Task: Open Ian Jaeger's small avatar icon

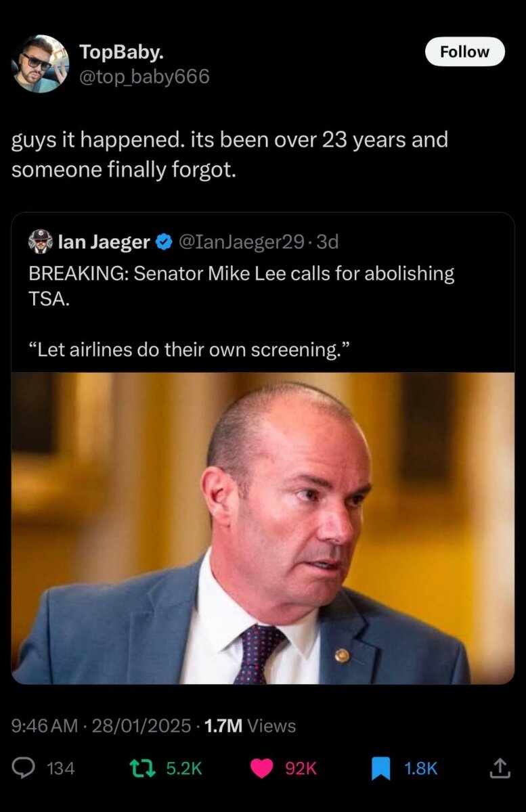Action: click(40, 242)
